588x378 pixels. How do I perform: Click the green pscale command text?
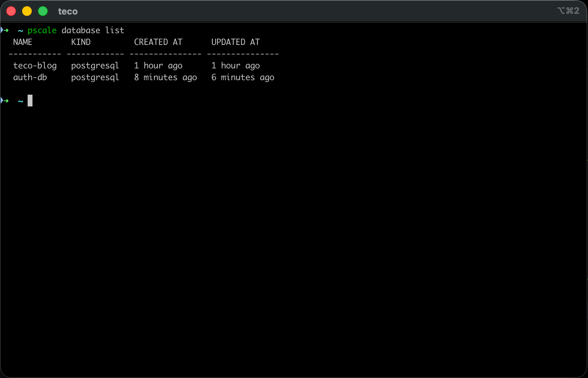pyautogui.click(x=42, y=30)
